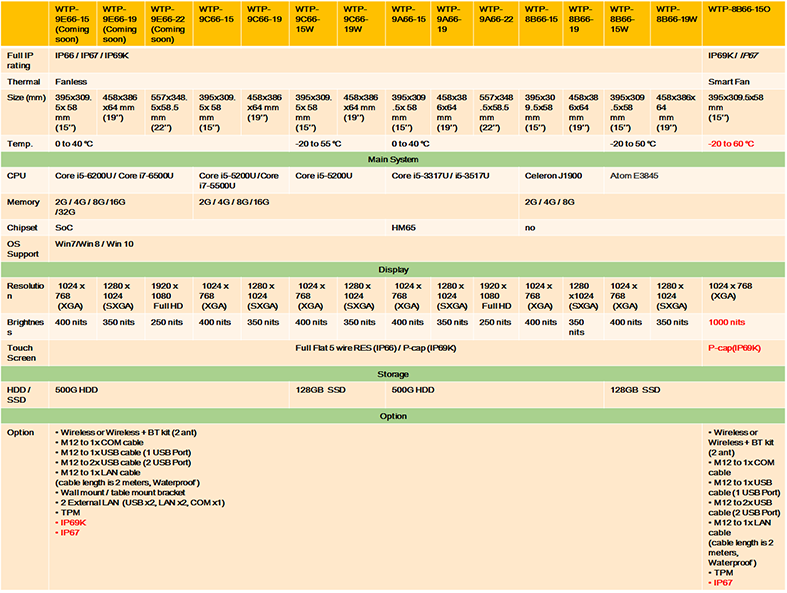Select the Atom E3845 CPU cell

(x=637, y=175)
